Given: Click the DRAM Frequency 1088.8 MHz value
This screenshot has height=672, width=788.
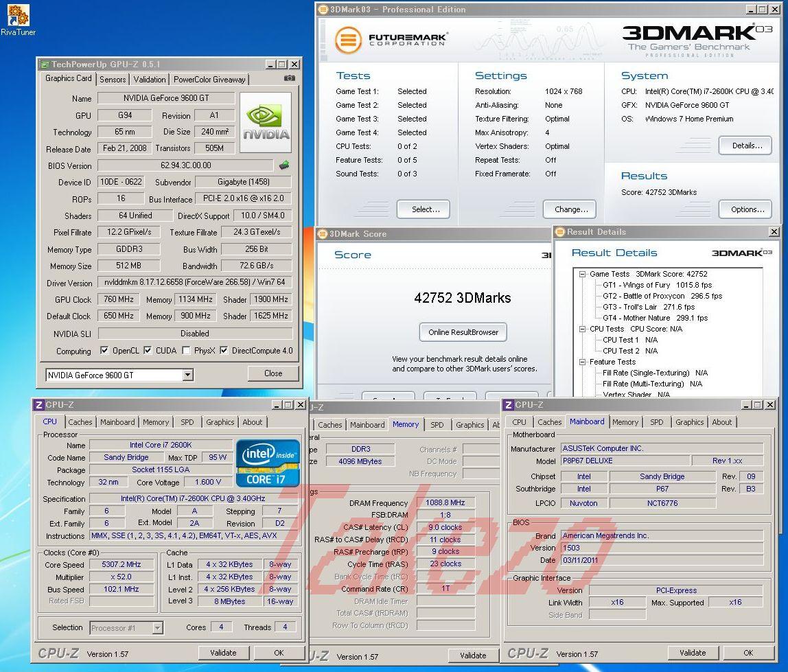Looking at the screenshot, I should [445, 502].
